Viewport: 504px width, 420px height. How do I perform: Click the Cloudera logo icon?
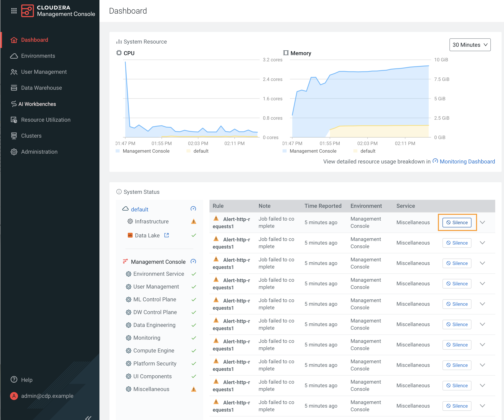[27, 11]
